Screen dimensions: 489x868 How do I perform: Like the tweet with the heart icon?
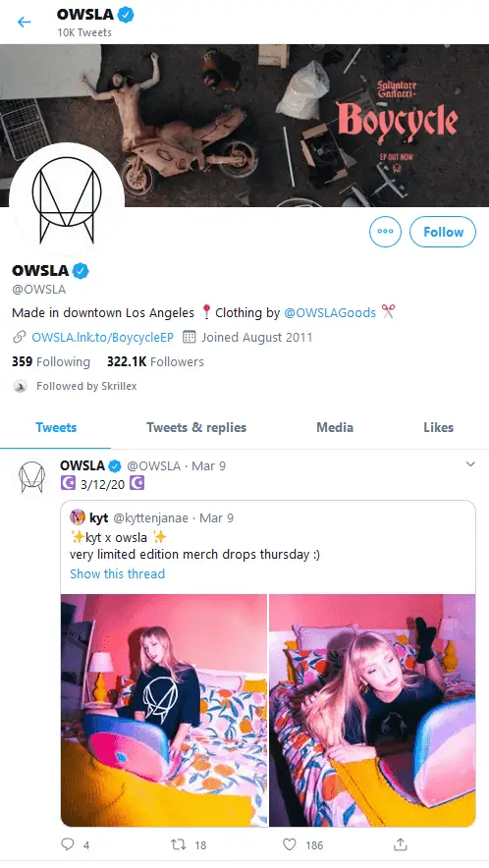pos(290,844)
